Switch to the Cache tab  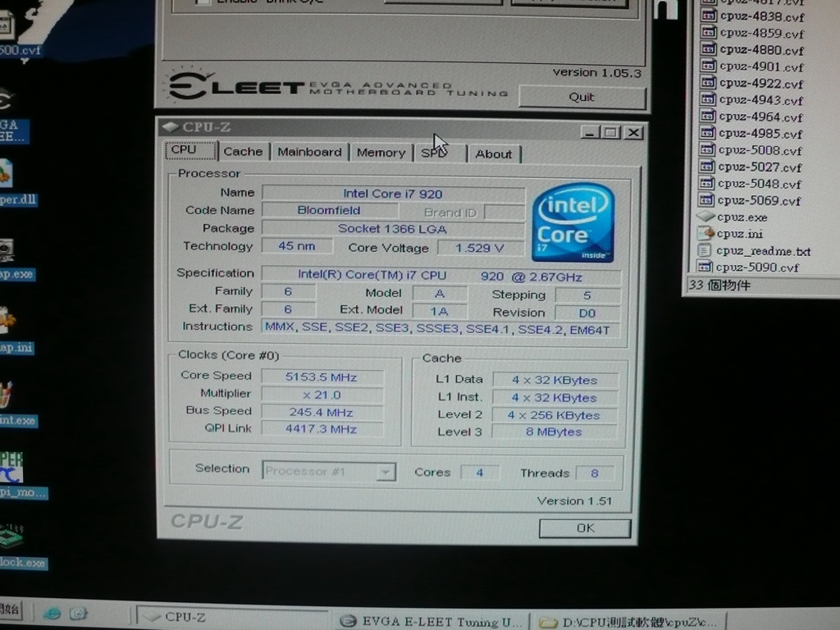[243, 152]
